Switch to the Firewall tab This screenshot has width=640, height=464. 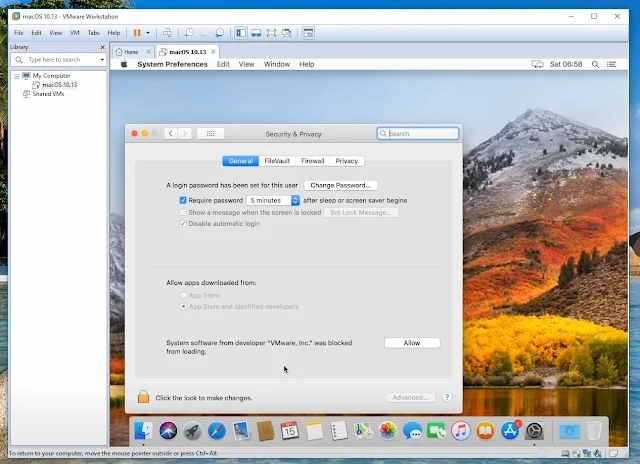click(x=313, y=161)
